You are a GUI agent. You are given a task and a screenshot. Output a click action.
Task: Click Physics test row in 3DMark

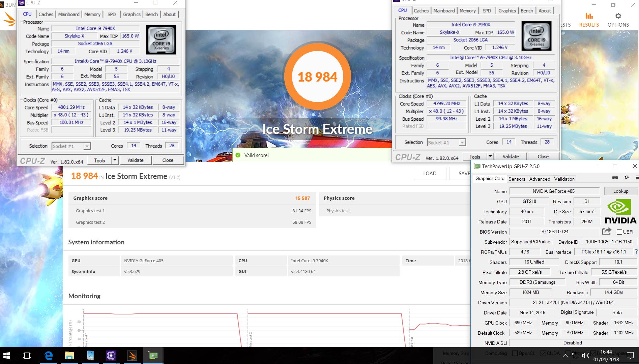click(395, 211)
